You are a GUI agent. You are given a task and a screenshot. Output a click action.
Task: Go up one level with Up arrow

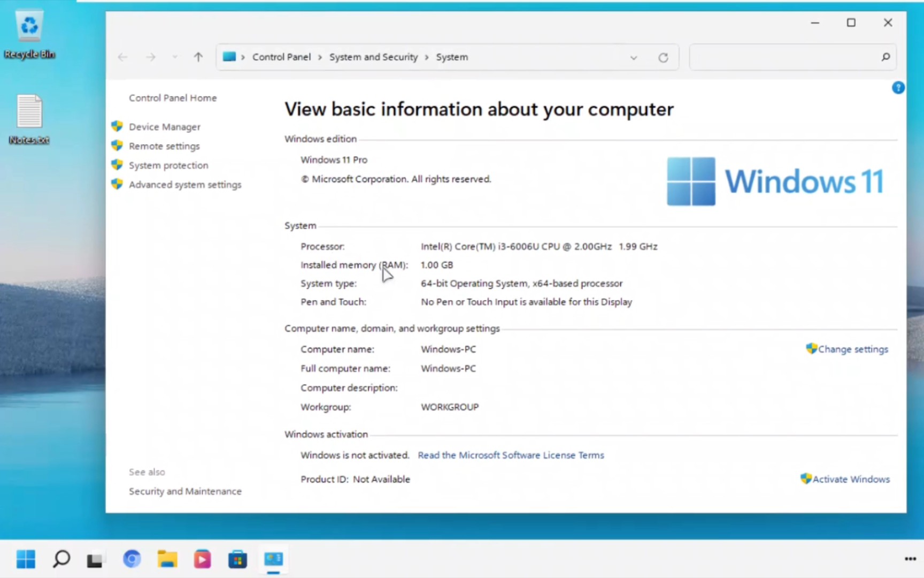[198, 57]
